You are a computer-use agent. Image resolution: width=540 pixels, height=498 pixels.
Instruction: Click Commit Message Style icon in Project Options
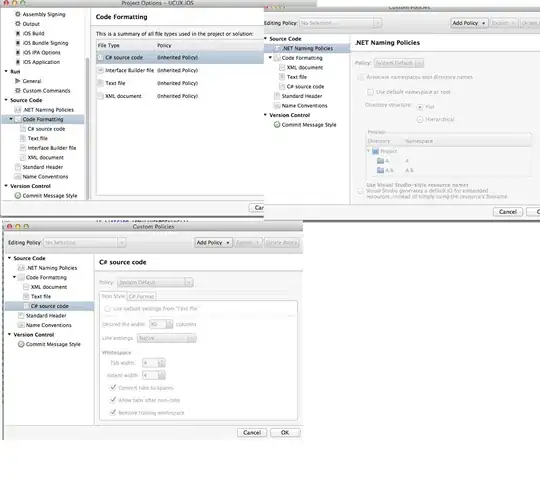click(18, 196)
